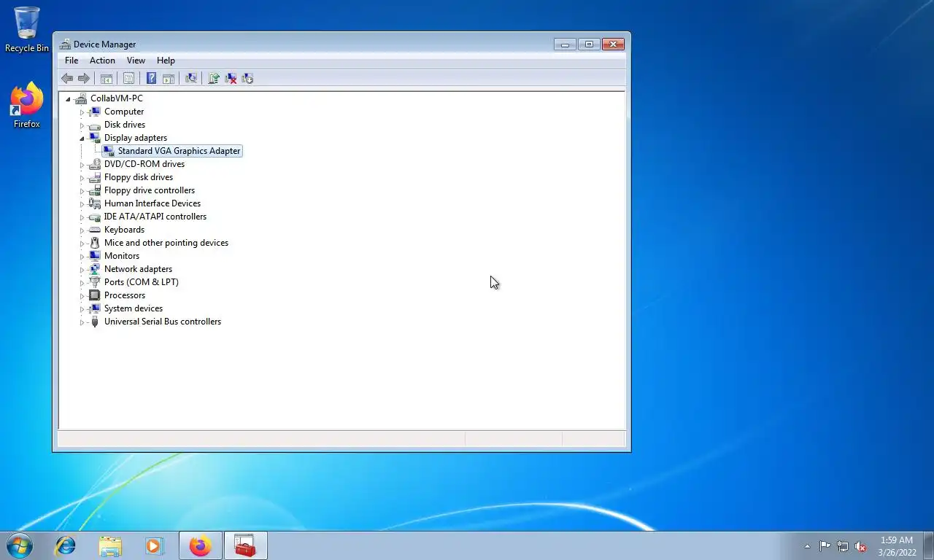Click the Floppy disk drives category icon
Image resolution: width=934 pixels, height=560 pixels.
(x=94, y=177)
